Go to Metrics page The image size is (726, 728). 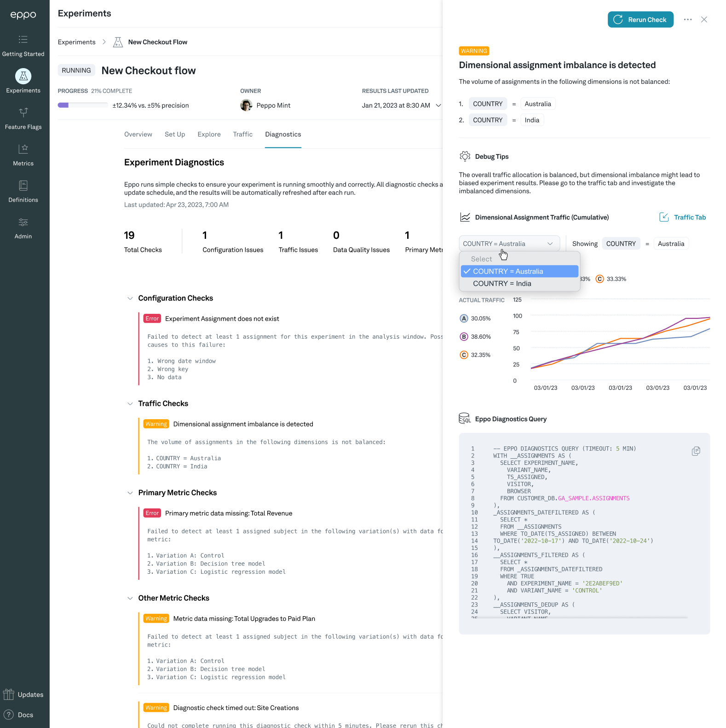tap(23, 155)
